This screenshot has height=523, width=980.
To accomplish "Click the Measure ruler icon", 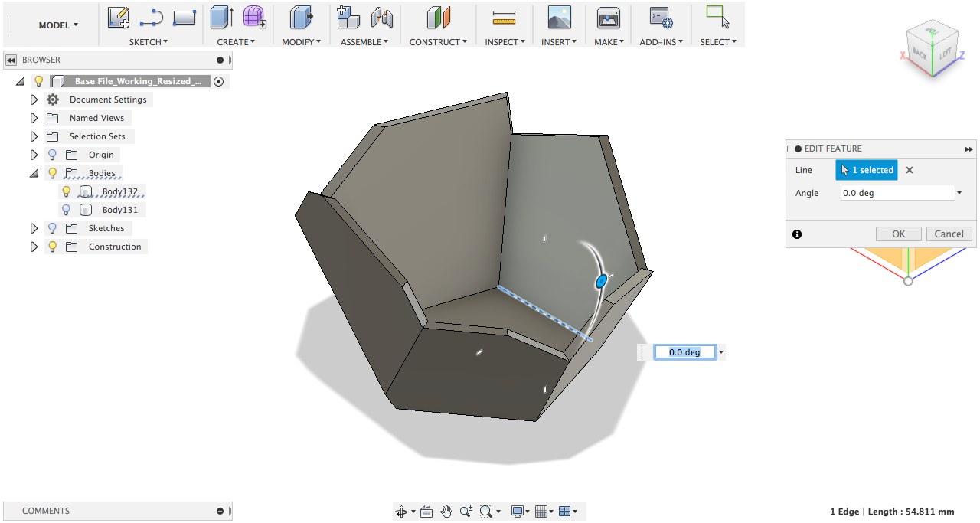I will [505, 17].
